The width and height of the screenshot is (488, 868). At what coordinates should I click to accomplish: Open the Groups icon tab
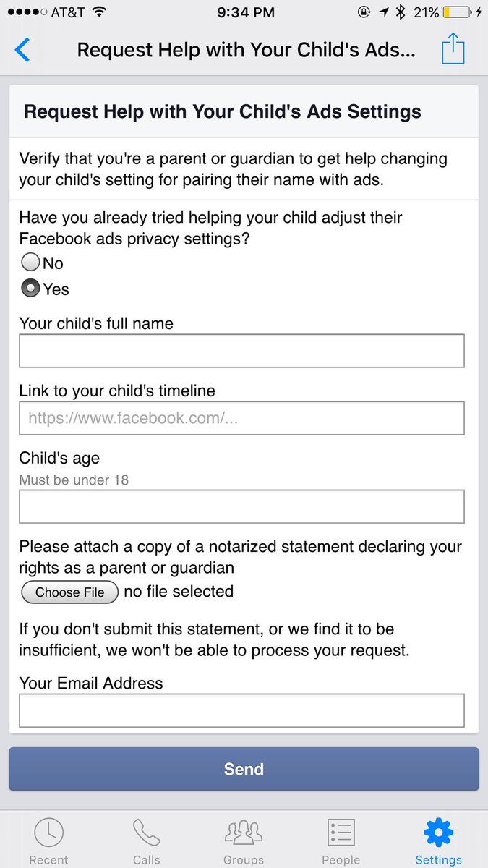(244, 833)
